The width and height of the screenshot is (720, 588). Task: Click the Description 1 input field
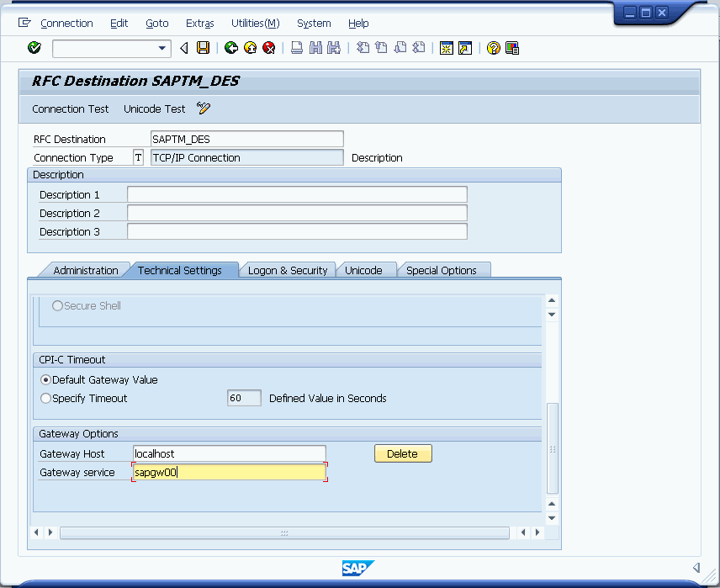click(x=297, y=194)
